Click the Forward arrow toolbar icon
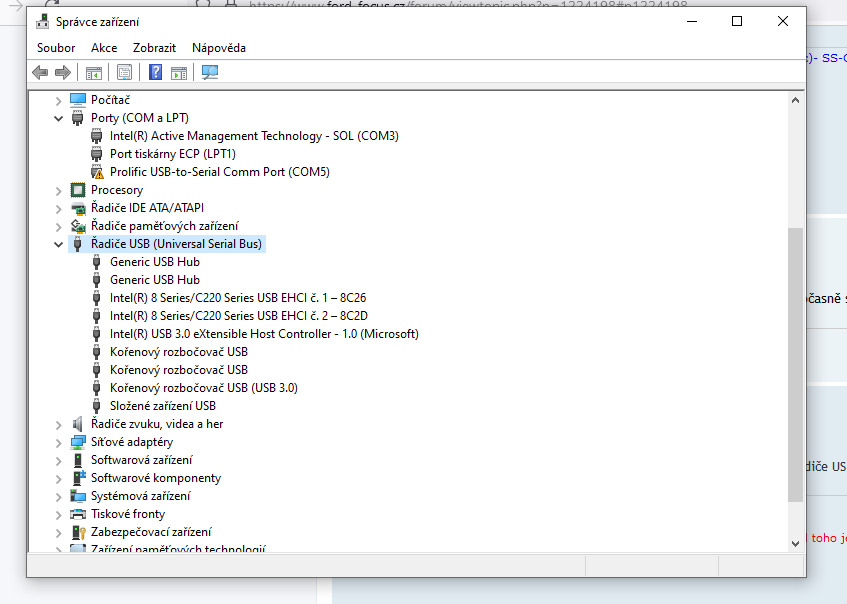847x604 pixels. point(63,72)
